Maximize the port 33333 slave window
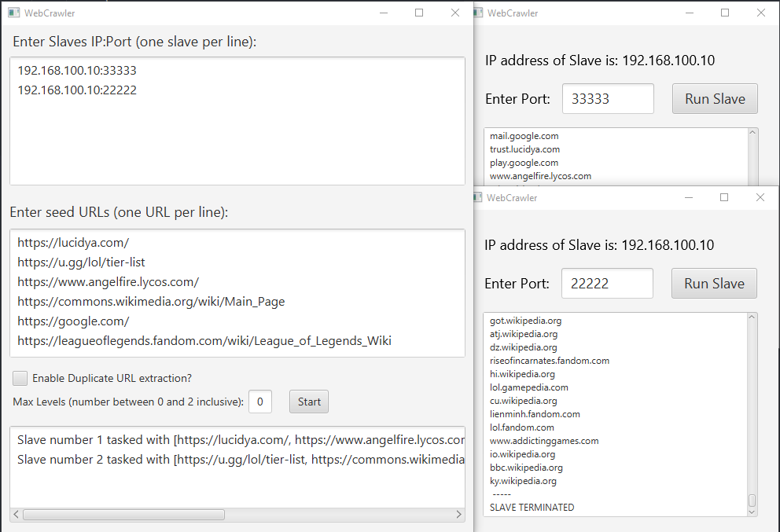 pos(725,13)
